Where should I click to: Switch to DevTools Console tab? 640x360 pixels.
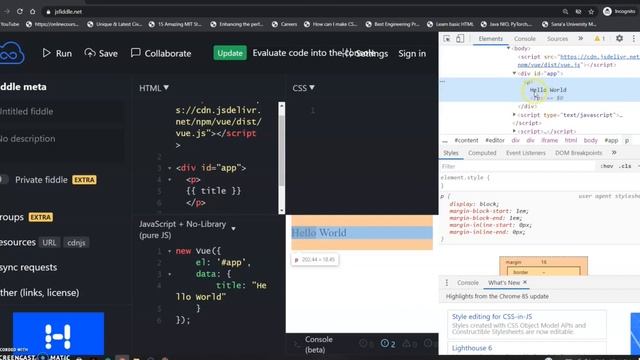click(524, 39)
